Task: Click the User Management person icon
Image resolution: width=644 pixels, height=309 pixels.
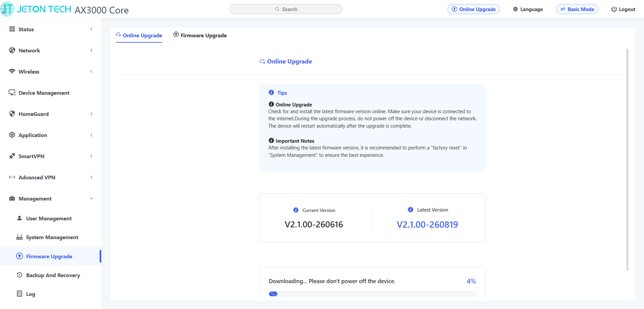Action: [19, 218]
